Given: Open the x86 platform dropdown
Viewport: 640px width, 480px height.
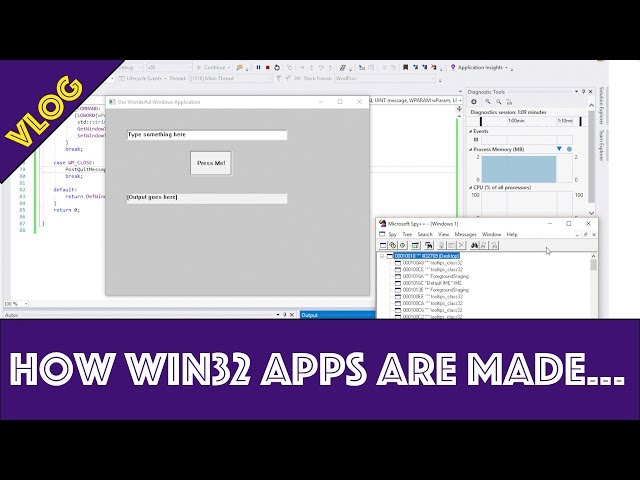Looking at the screenshot, I should pos(169,67).
